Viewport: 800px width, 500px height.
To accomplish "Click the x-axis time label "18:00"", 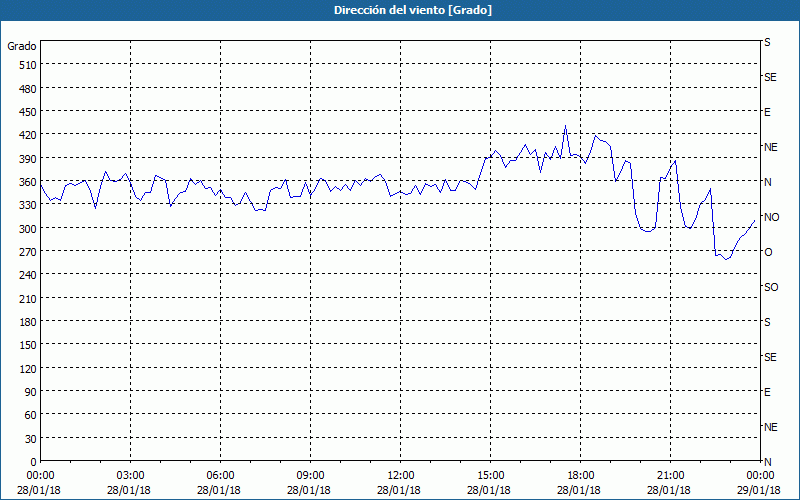I will point(580,476).
